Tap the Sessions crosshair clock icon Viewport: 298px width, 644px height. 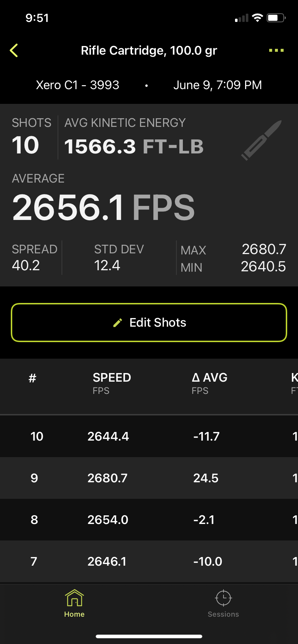(x=223, y=598)
